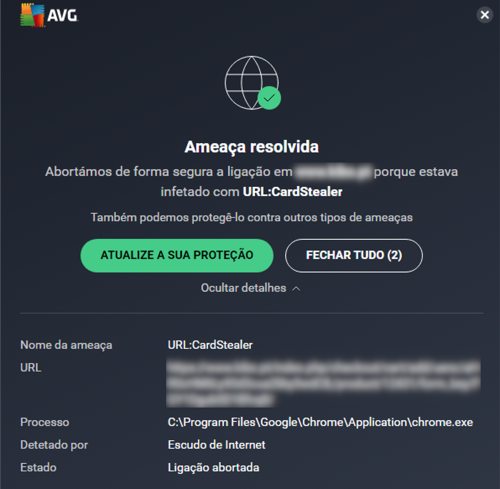Screen dimensions: 500x489
Task: Click the blurred domain in the message
Action: point(333,172)
